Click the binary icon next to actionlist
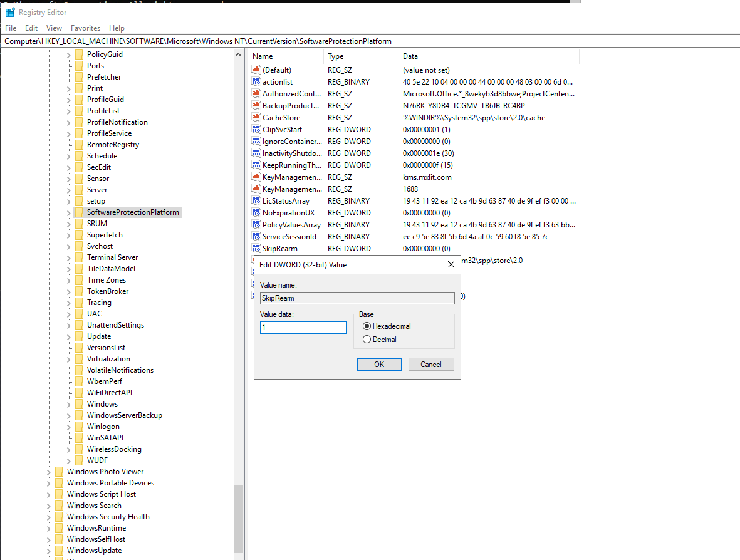This screenshot has height=560, width=740. pos(256,82)
